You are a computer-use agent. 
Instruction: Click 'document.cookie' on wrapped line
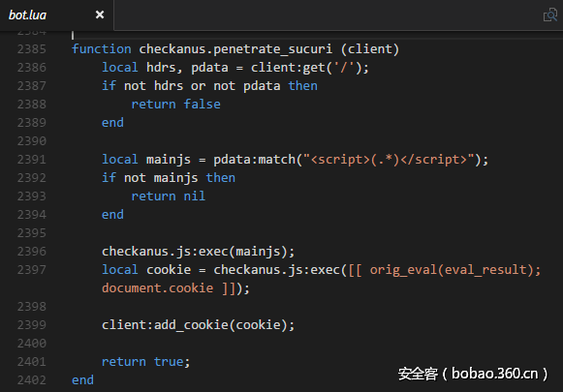158,288
